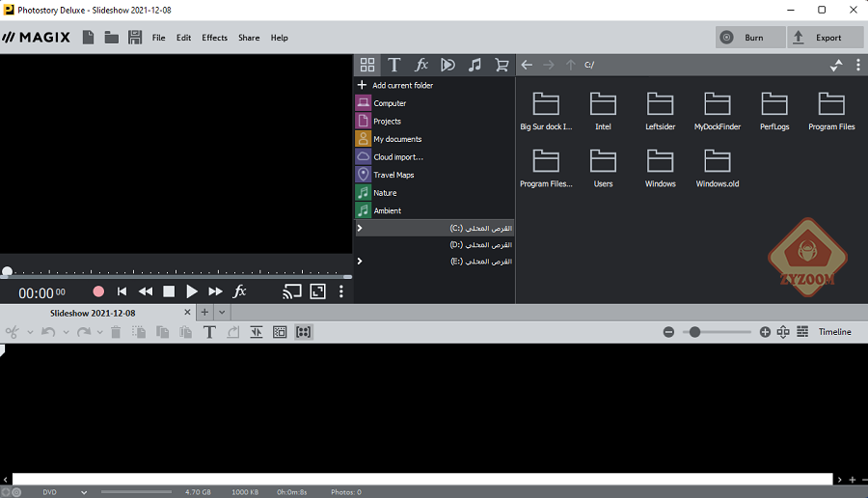
Task: Switch to Timeline view mode
Action: [x=835, y=332]
